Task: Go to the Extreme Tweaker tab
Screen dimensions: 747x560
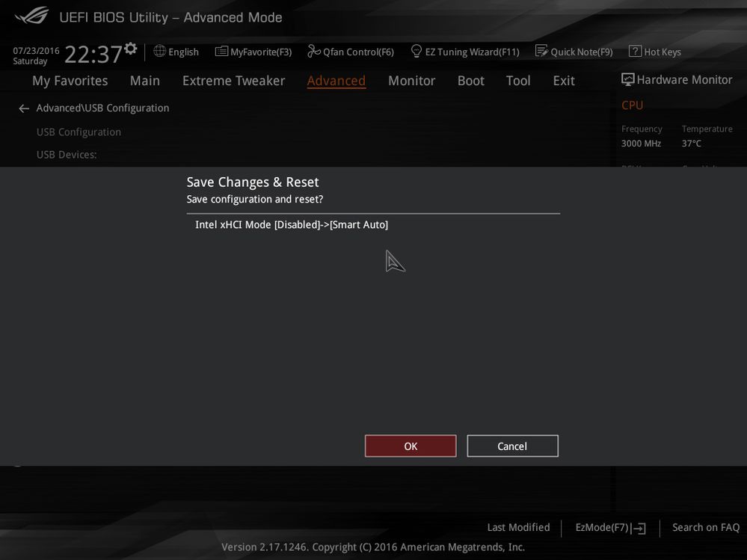Action: pos(233,81)
